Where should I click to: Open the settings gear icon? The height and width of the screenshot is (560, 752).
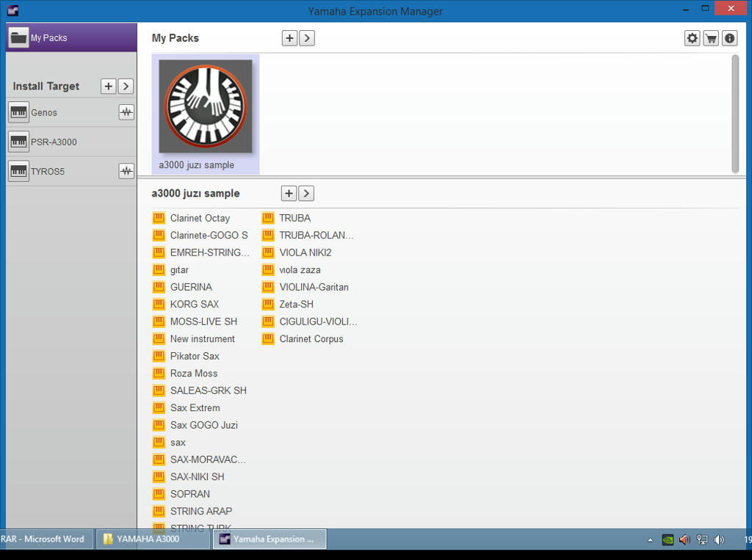click(692, 38)
